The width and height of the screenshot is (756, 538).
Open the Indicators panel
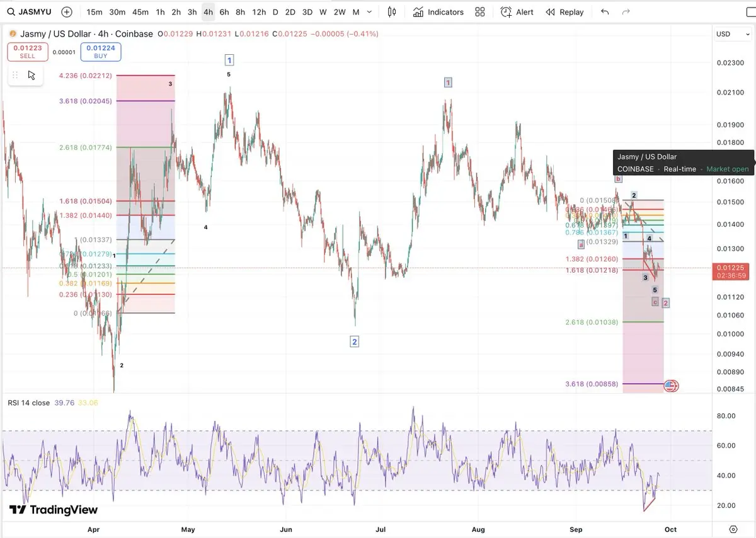click(x=438, y=12)
